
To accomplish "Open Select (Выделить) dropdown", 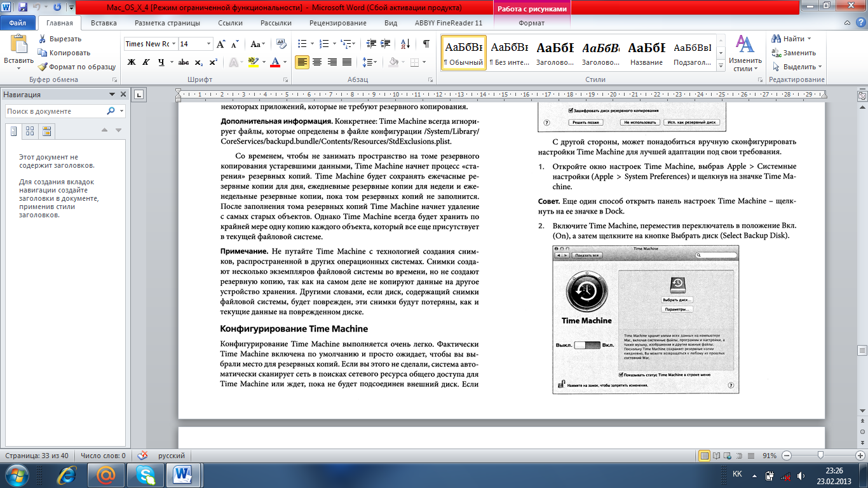I will tap(797, 67).
